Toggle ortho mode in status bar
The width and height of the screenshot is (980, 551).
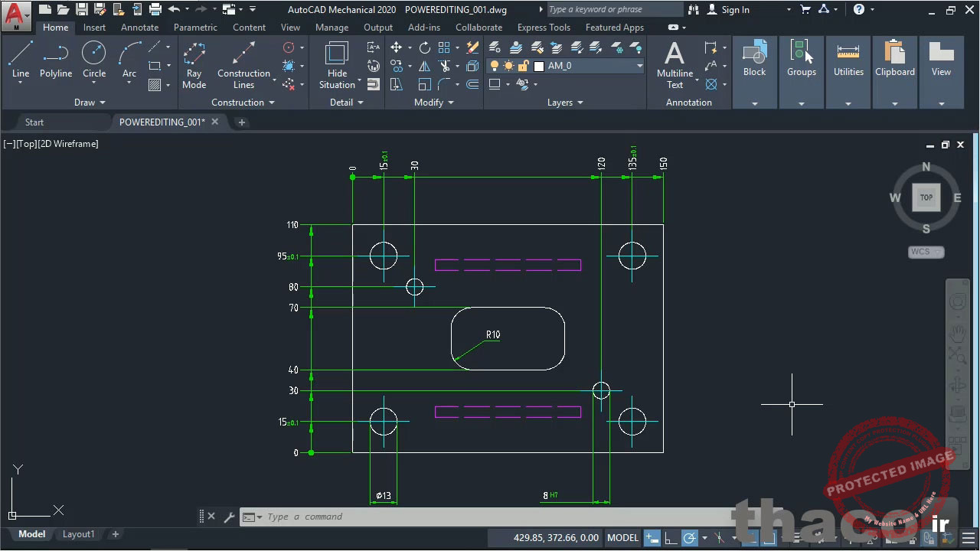click(671, 538)
